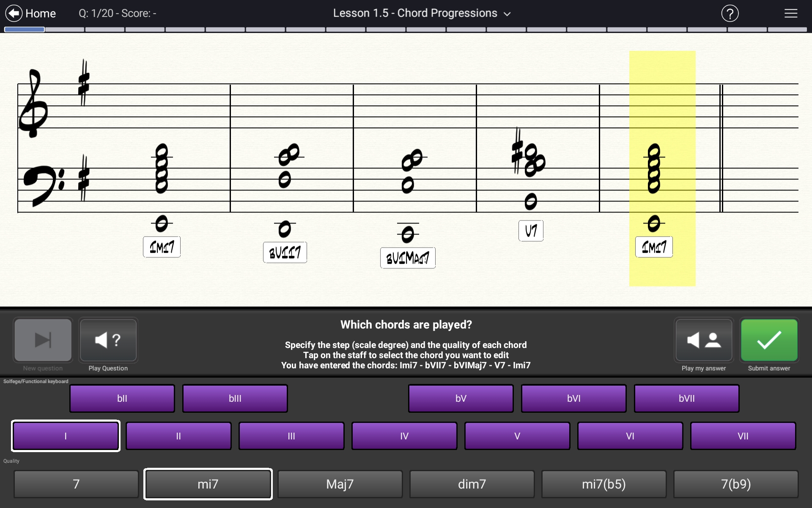Click the New question skip icon

(43, 340)
